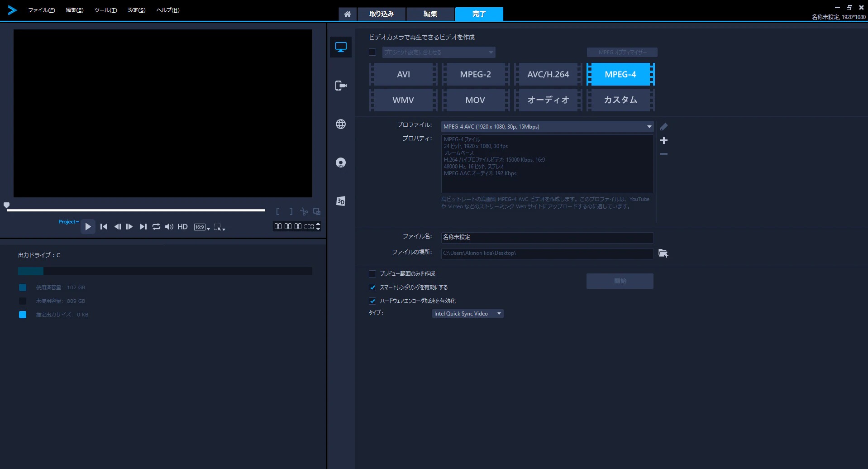868x469 pixels.
Task: Select the Device output category icon
Action: tap(341, 86)
